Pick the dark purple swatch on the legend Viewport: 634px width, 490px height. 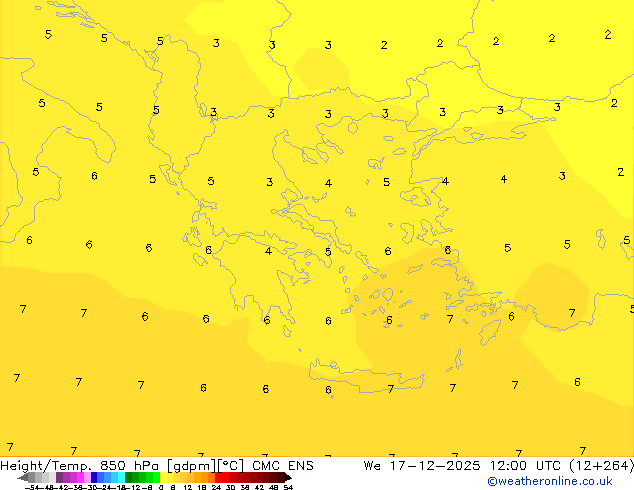tap(59, 477)
